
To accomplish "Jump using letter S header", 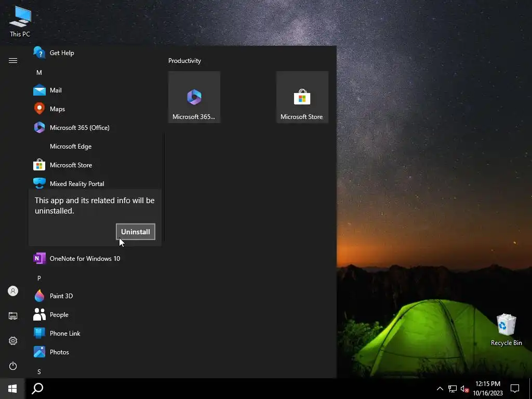I will 39,372.
